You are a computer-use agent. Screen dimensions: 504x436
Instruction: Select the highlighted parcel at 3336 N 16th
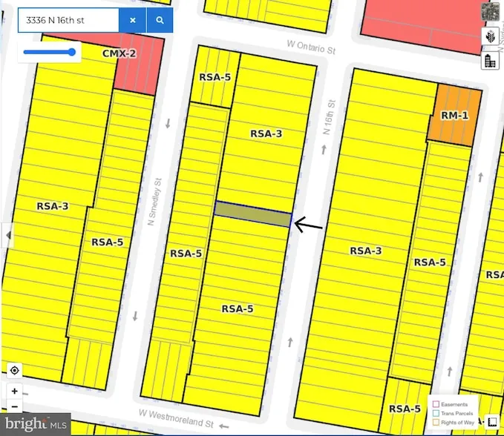tap(252, 214)
